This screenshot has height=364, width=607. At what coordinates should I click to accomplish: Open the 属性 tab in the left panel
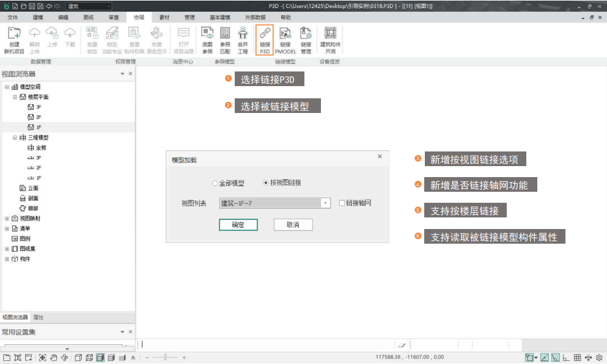[x=38, y=318]
